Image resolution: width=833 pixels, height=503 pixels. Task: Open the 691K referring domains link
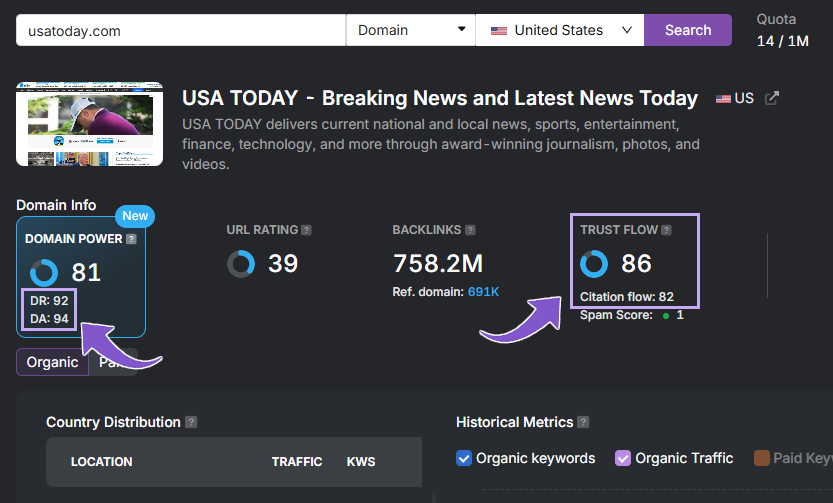[483, 292]
